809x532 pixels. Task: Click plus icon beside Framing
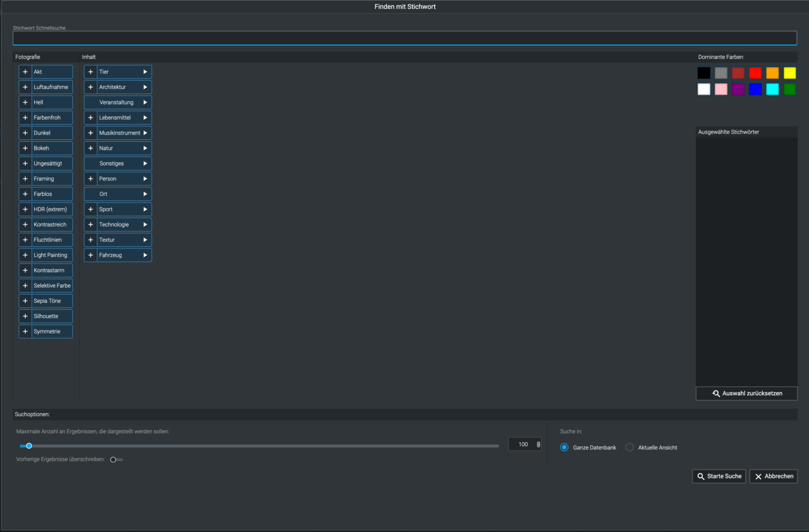coord(25,179)
